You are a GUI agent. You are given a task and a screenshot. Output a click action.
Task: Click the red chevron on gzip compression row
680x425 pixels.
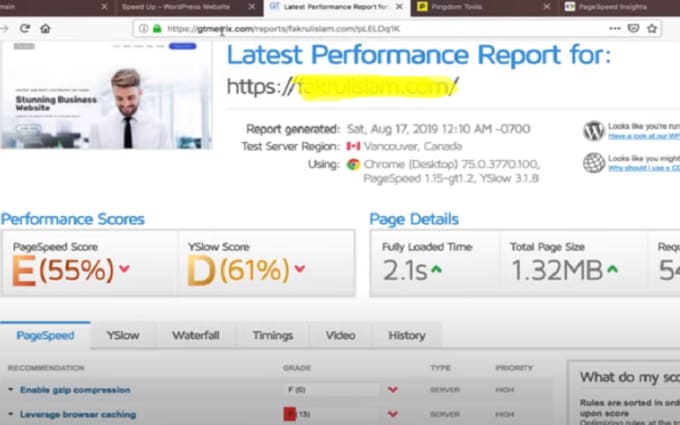[393, 389]
